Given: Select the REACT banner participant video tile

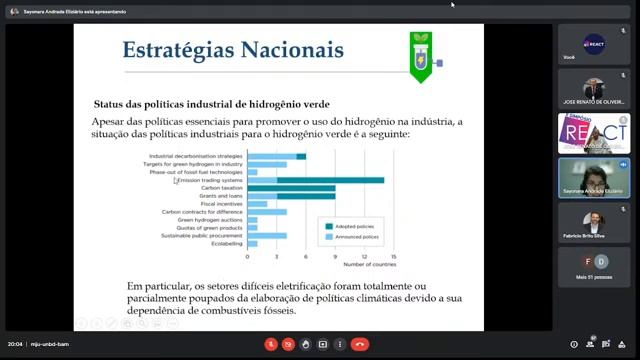Looking at the screenshot, I should coord(594,133).
